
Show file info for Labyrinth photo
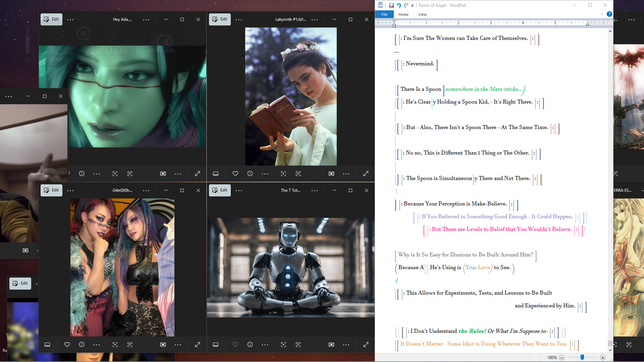click(x=250, y=174)
